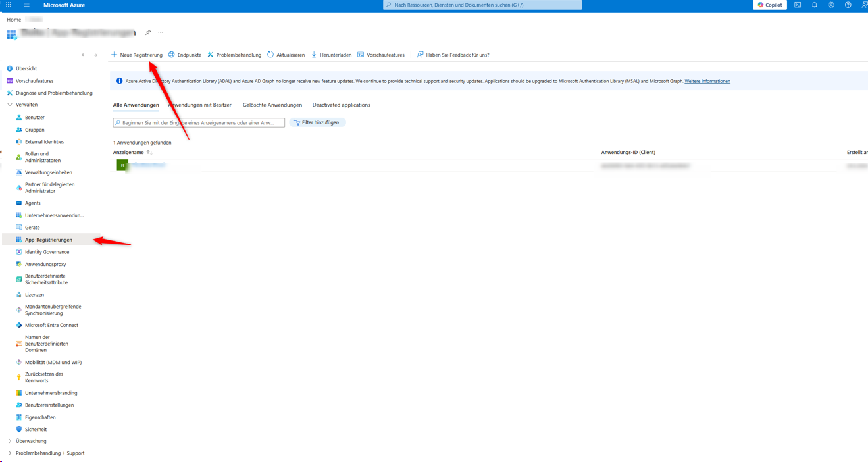Expand Problembehandlung + Support section
The height and width of the screenshot is (462, 868).
point(46,453)
